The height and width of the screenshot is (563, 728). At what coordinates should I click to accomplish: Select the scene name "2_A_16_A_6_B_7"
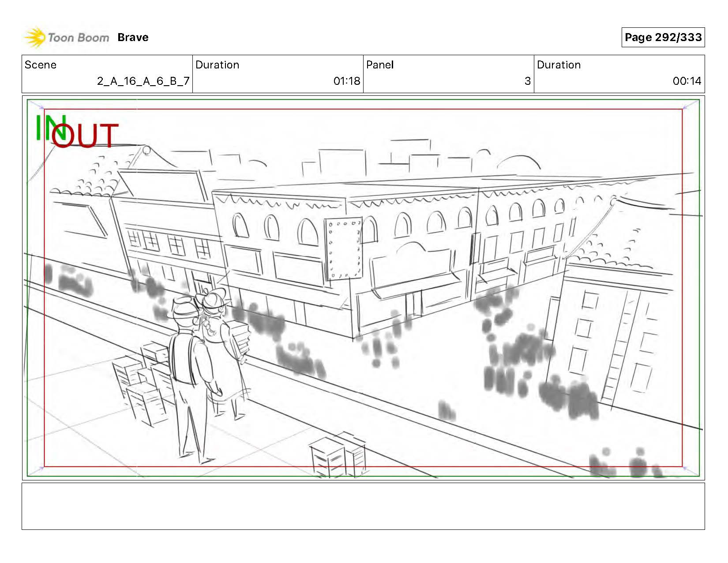(x=143, y=81)
